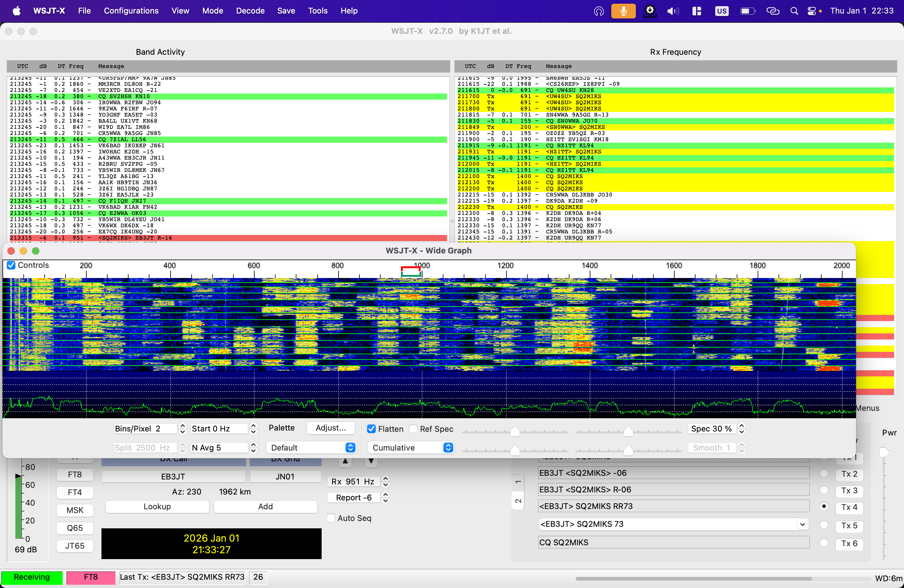The image size is (904, 588).
Task: Click the battery status icon
Action: click(747, 11)
